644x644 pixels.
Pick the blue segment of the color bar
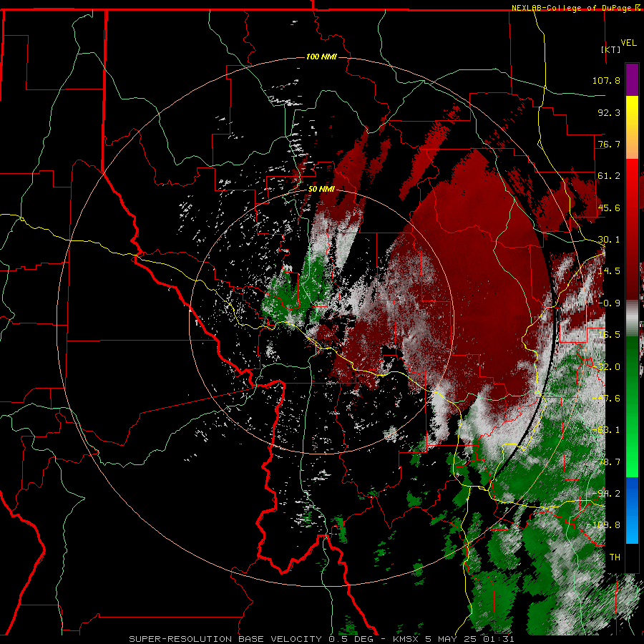point(632,510)
